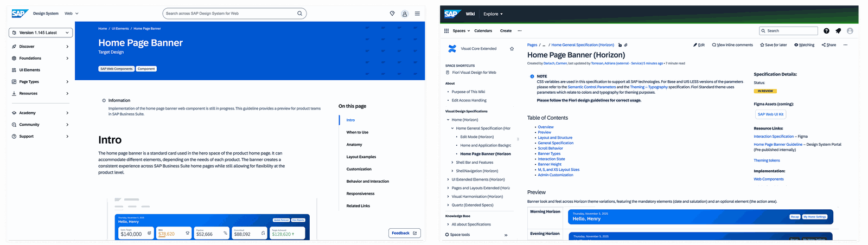Toggle Watching on the Wiki page
The width and height of the screenshot is (868, 245).
tap(805, 45)
